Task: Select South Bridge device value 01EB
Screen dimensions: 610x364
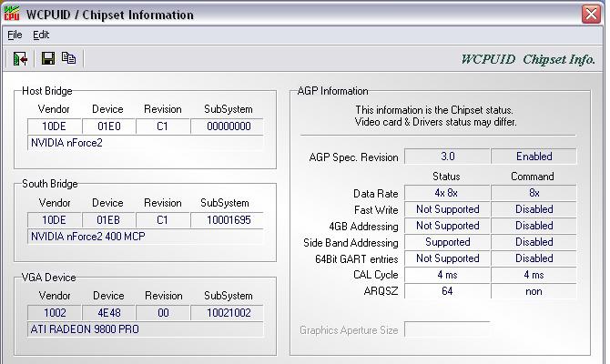Action: point(108,220)
